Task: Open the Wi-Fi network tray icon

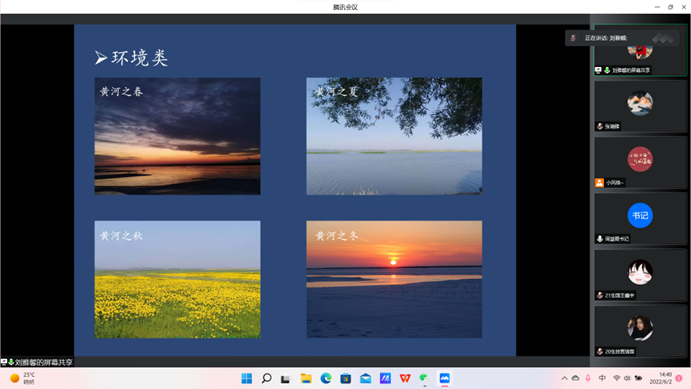Action: click(x=617, y=378)
